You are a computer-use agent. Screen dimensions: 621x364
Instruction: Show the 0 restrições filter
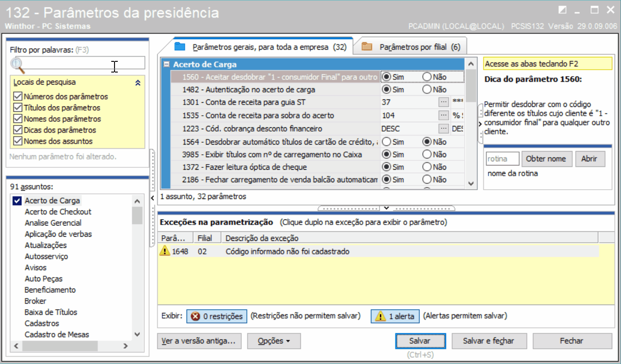(217, 316)
